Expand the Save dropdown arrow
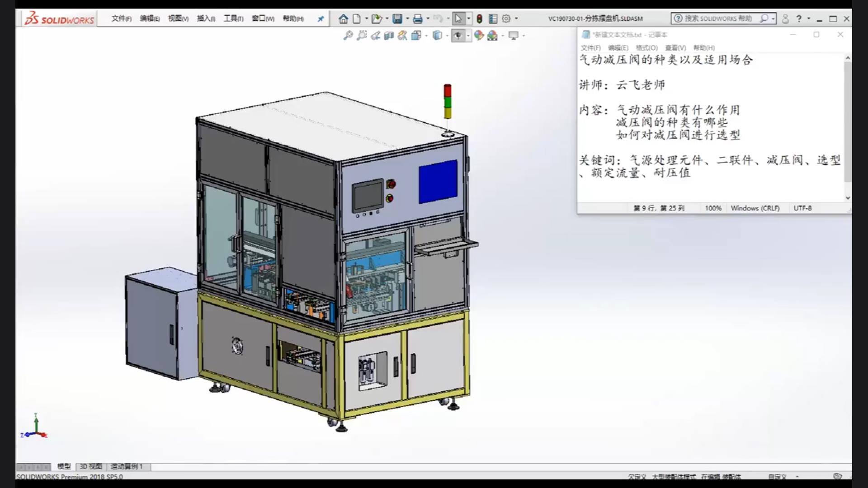 tap(407, 19)
